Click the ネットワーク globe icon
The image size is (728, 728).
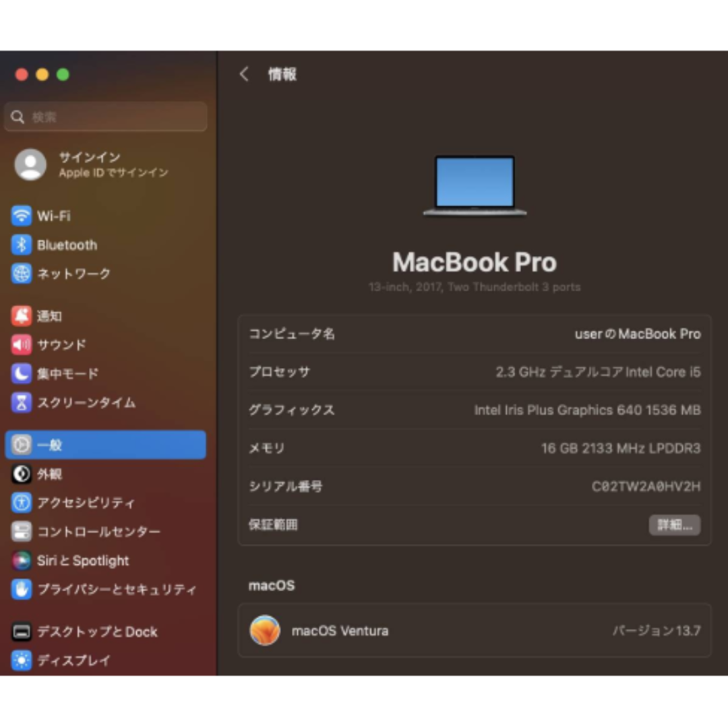(x=22, y=274)
